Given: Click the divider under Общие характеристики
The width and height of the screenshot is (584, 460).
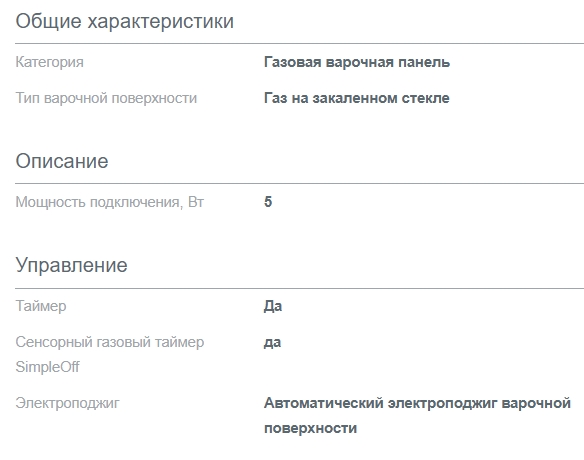Looking at the screenshot, I should pyautogui.click(x=299, y=44).
